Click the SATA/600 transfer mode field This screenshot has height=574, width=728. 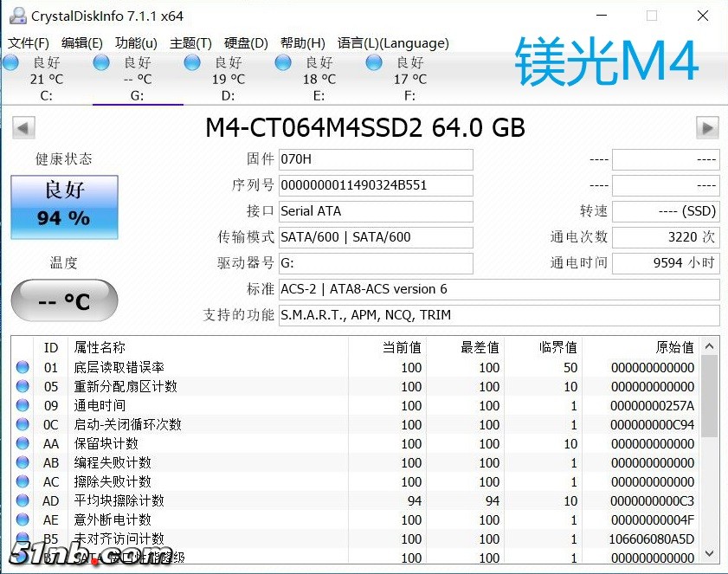pos(376,237)
